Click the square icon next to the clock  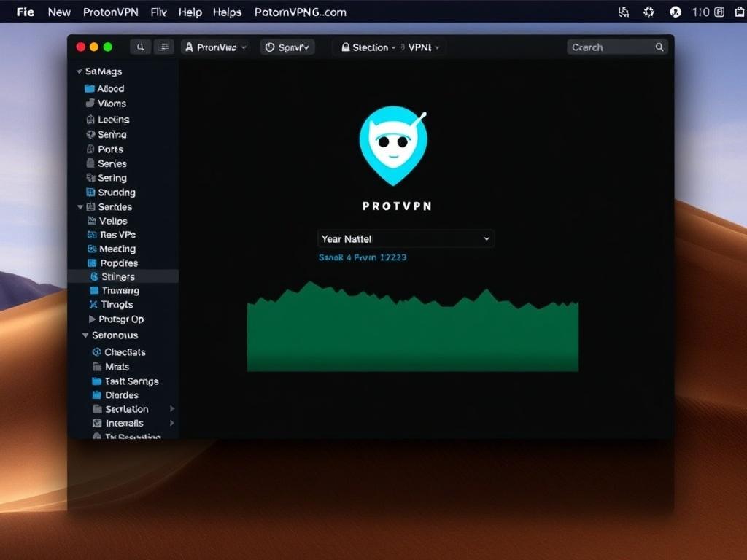click(719, 12)
